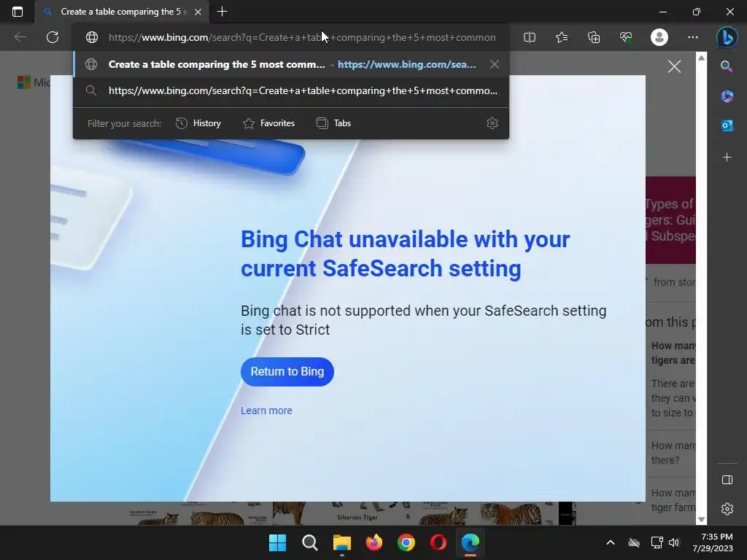Image resolution: width=747 pixels, height=560 pixels.
Task: Open taskbar Search
Action: (x=309, y=542)
